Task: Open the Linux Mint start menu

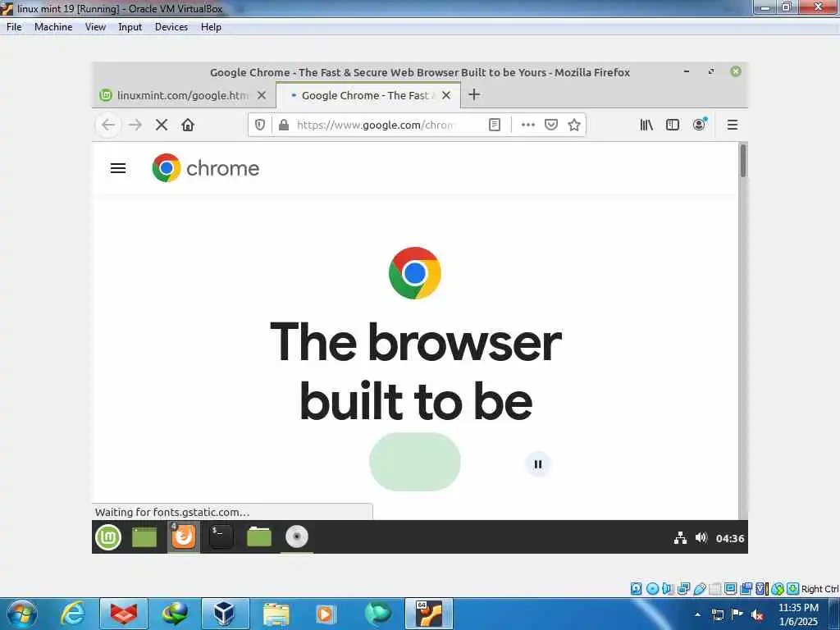Action: tap(108, 536)
